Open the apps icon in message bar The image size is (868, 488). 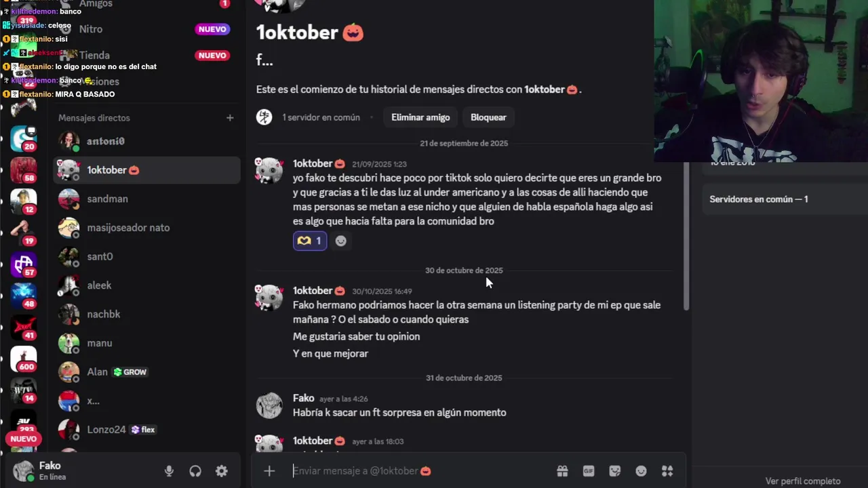tap(667, 471)
